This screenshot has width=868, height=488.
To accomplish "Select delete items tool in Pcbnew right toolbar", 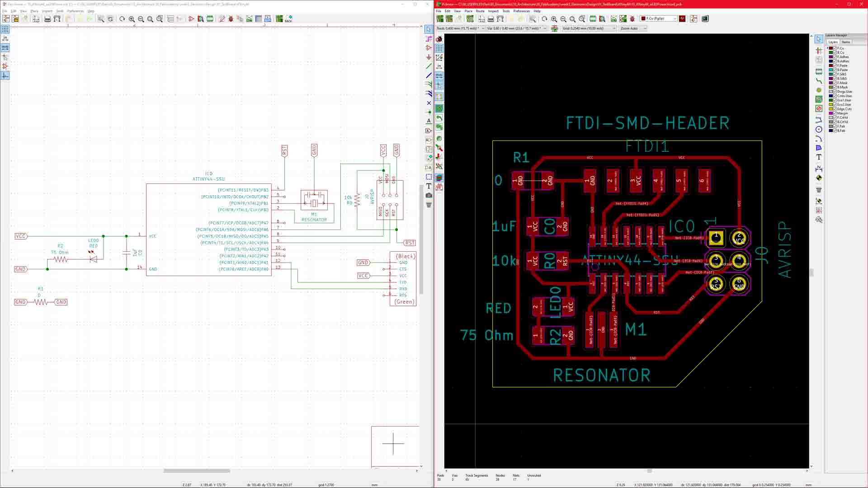I will [x=819, y=190].
